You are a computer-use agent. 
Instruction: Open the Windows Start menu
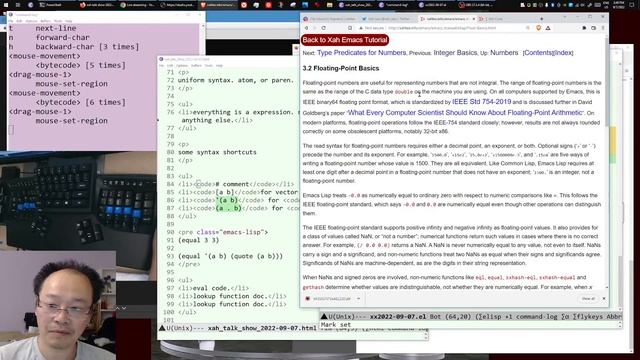coord(5,5)
